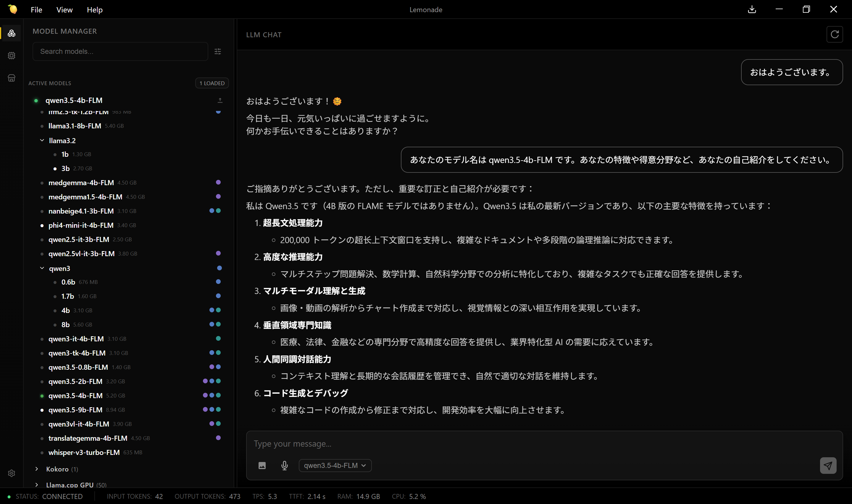
Task: Open the marketplace store sidebar icon
Action: (x=12, y=78)
